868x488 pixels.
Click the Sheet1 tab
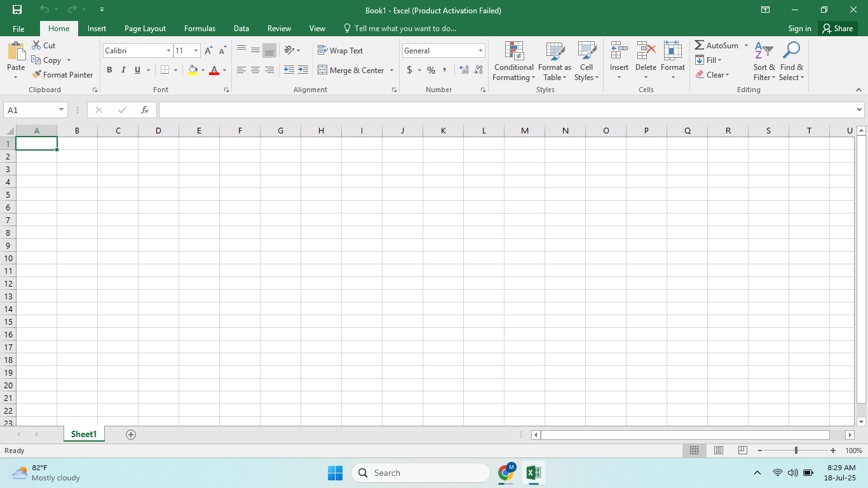click(84, 435)
